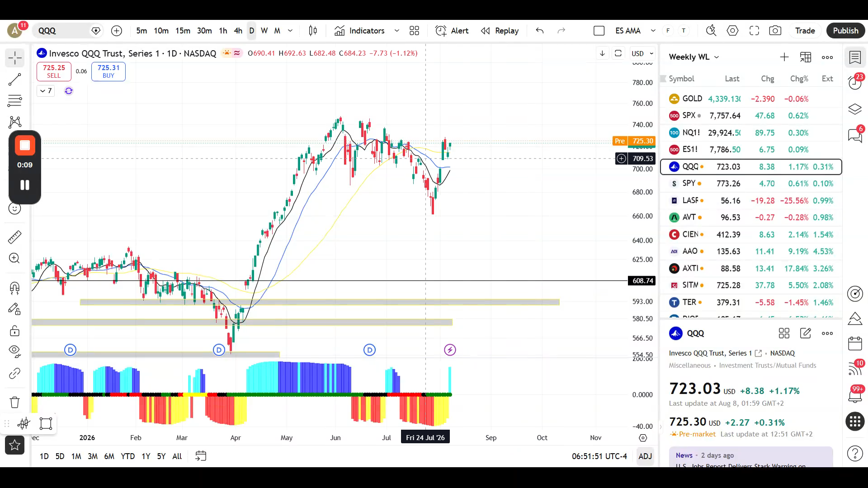Open the Indicators dialog
868x488 pixels.
360,31
